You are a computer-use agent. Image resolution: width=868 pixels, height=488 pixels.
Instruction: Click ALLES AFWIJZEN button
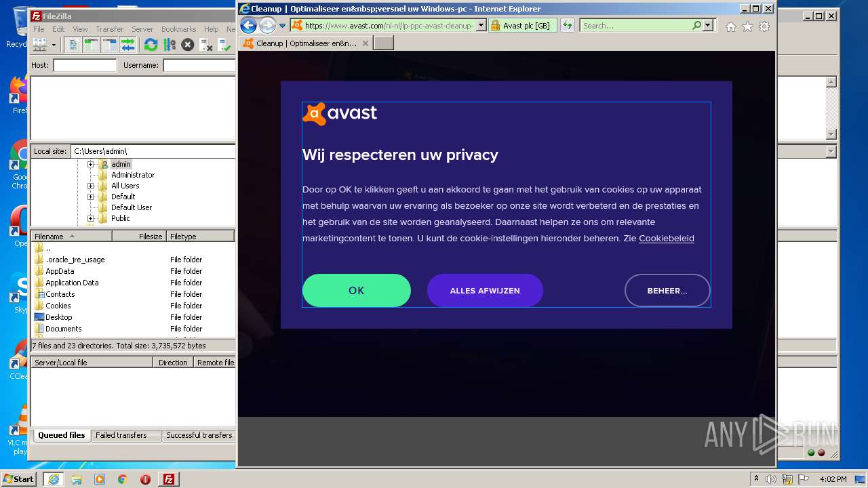pos(485,291)
